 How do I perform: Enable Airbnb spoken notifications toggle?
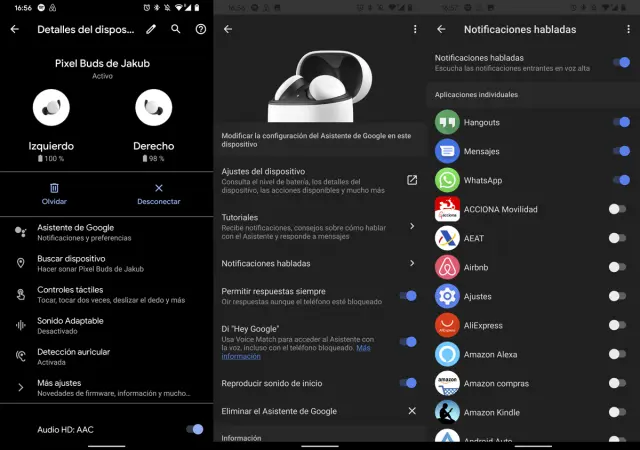coord(619,267)
